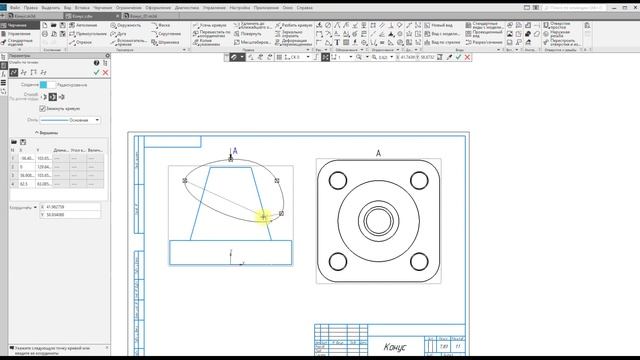This screenshot has height=360, width=640.
Task: Select the Отрезок line tool
Action: click(x=80, y=42)
